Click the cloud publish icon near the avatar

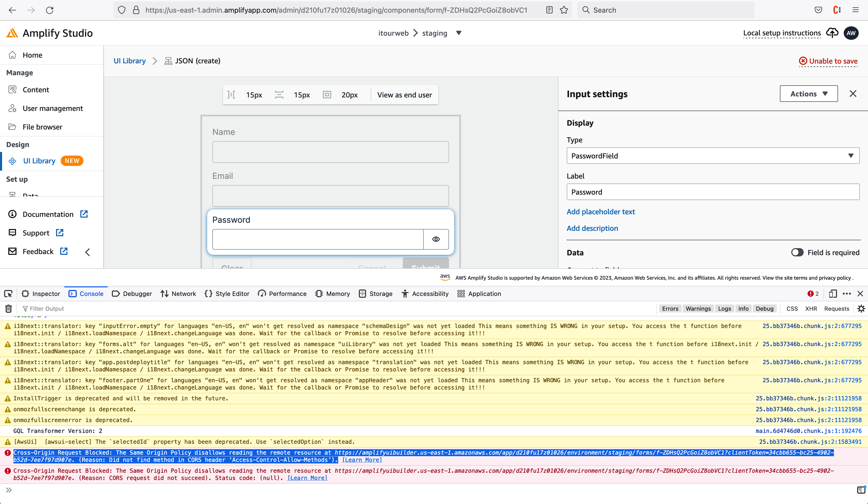coord(832,33)
